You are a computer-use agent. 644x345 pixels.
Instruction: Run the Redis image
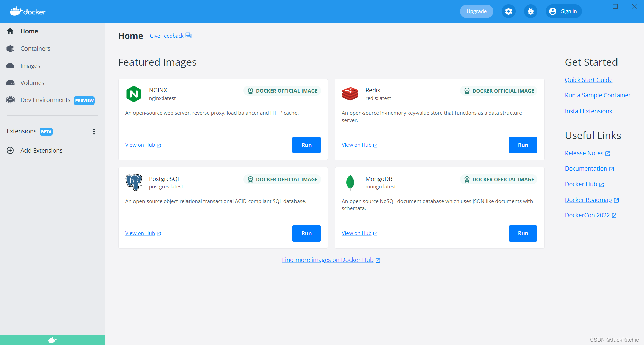pyautogui.click(x=523, y=145)
